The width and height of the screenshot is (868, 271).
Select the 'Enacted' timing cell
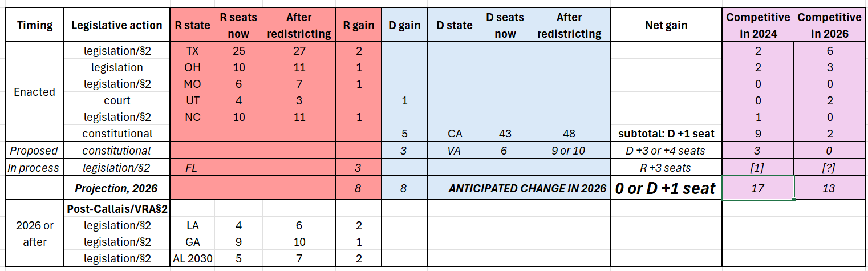tap(35, 92)
